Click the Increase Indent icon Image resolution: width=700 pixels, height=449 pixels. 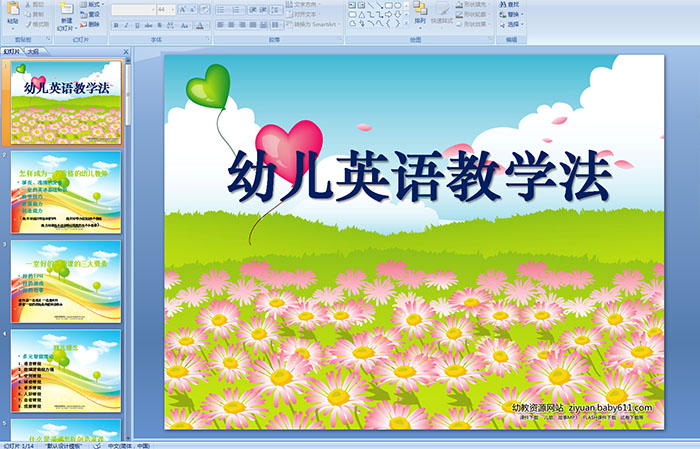(x=263, y=10)
